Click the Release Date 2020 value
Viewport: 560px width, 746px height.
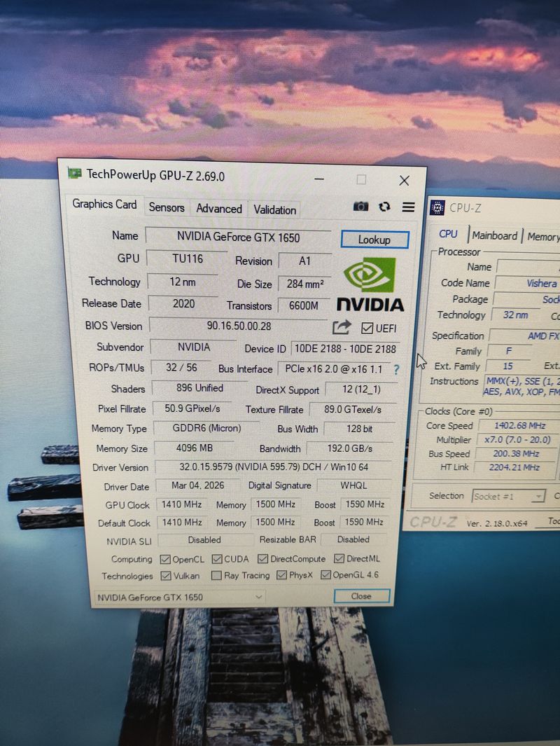(x=183, y=303)
